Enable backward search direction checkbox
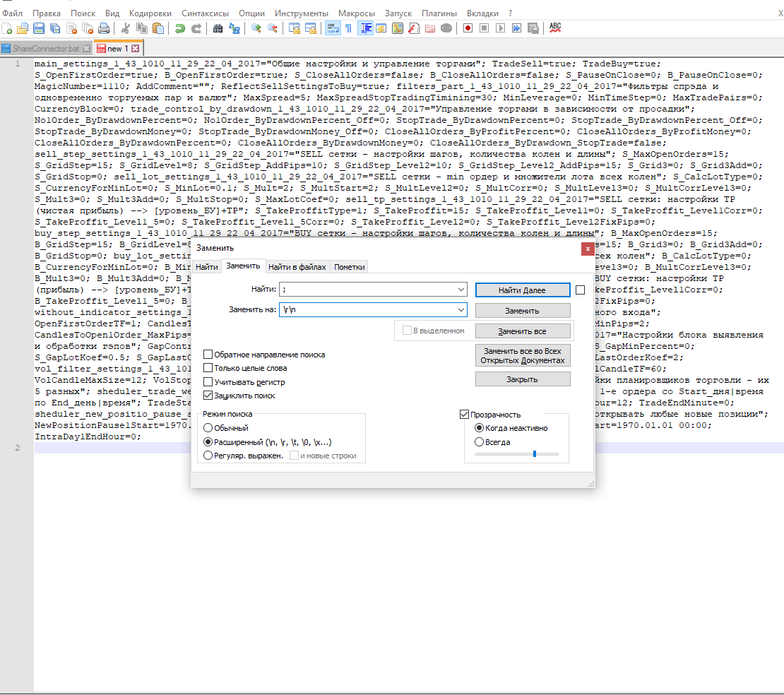 click(208, 355)
